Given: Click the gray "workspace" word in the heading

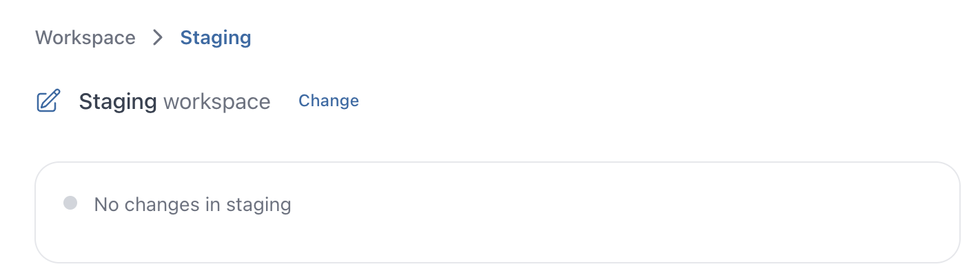Looking at the screenshot, I should [x=216, y=102].
